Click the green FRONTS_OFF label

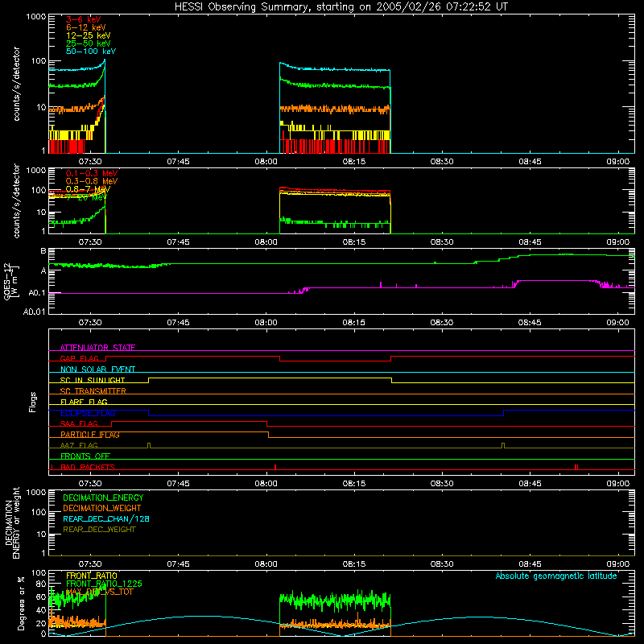click(x=85, y=456)
